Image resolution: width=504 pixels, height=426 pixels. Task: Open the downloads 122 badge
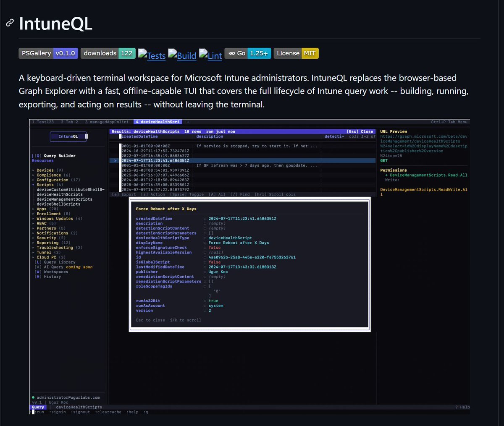(108, 53)
